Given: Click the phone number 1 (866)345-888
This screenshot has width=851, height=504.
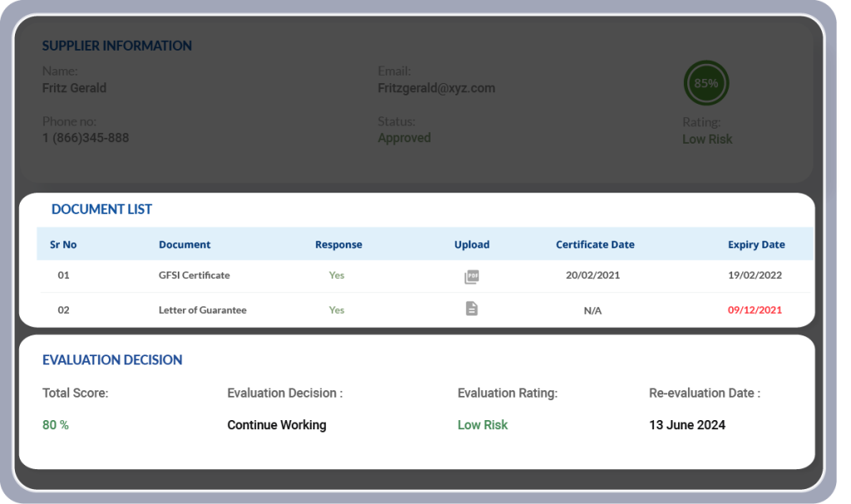Looking at the screenshot, I should [x=86, y=138].
